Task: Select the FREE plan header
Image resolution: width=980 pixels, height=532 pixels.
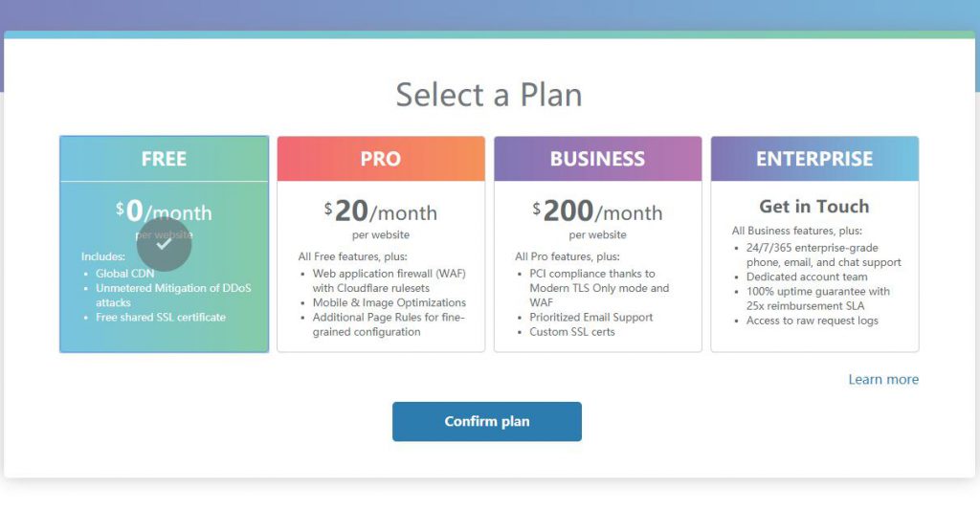Action: [164, 159]
